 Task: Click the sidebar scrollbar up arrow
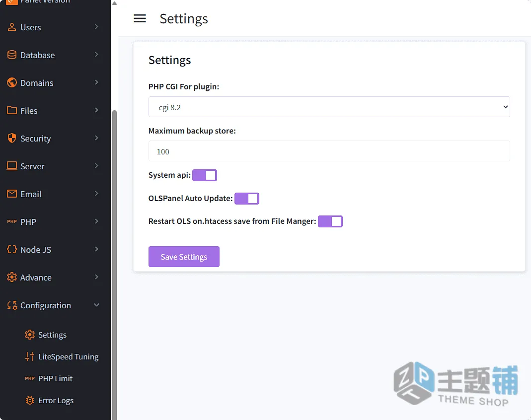[114, 3]
